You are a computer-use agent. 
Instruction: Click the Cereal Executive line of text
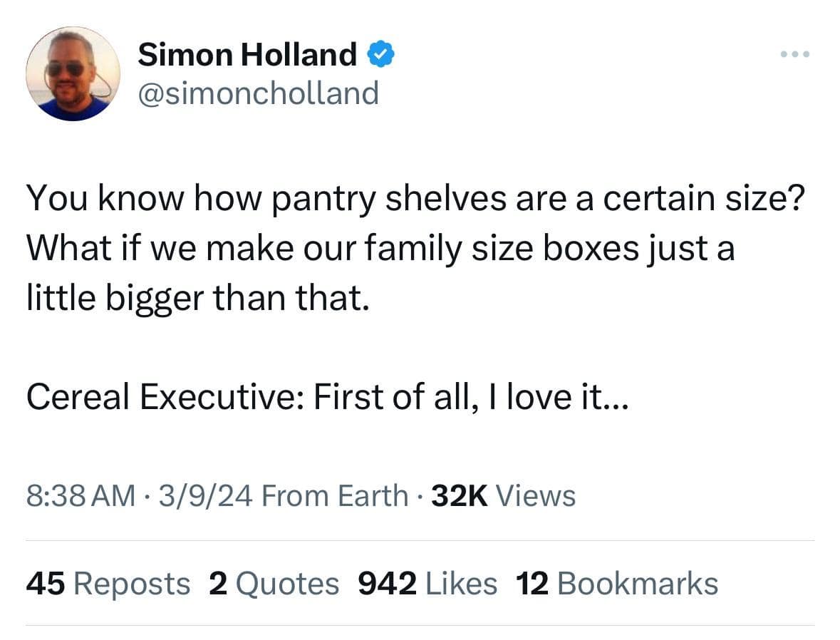tap(328, 396)
